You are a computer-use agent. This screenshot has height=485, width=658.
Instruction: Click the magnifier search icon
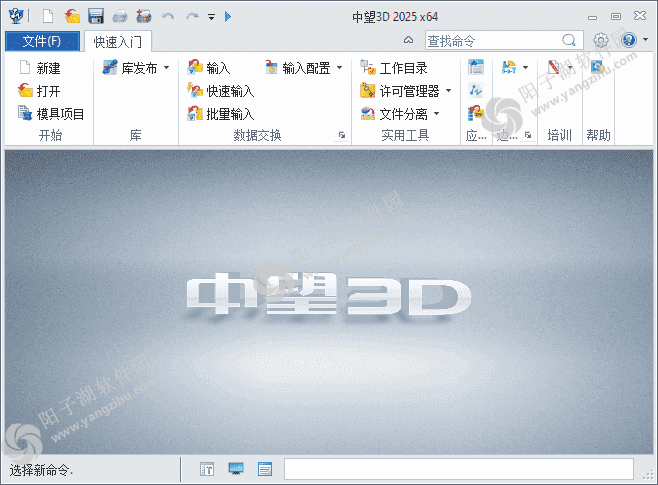point(569,40)
